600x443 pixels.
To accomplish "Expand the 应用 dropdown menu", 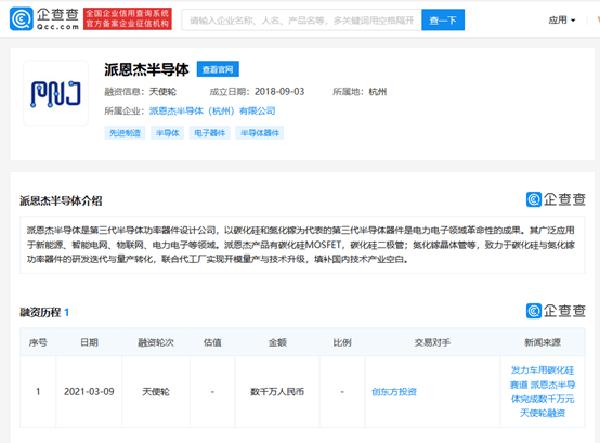I will [562, 19].
